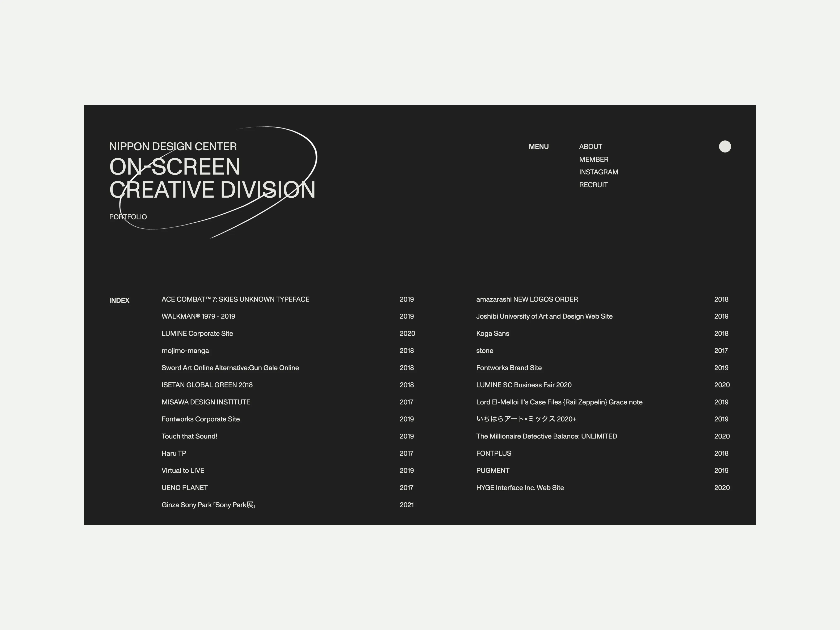Screen dimensions: 840x630
Task: Open the WALKMAN 1979 - 2019 project
Action: tap(198, 316)
